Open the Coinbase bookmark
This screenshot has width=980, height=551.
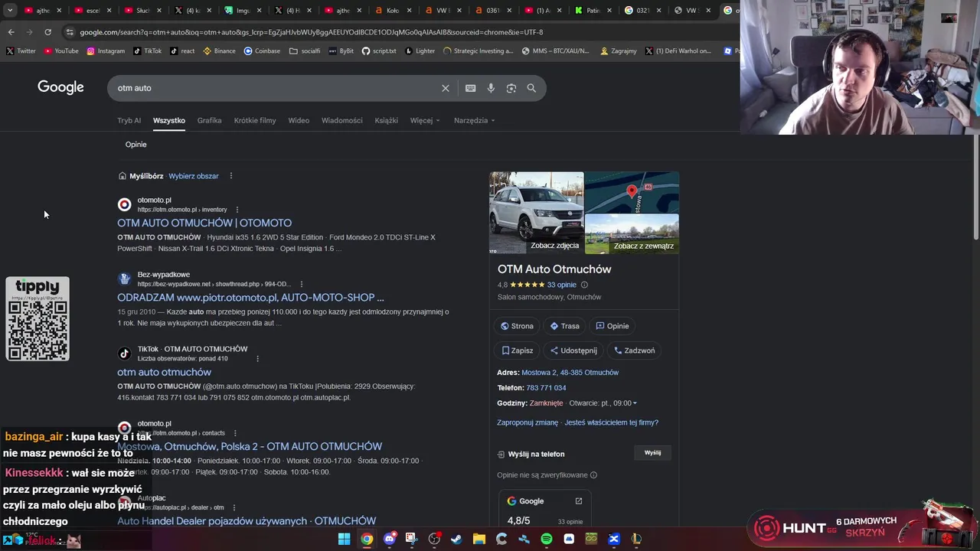262,51
